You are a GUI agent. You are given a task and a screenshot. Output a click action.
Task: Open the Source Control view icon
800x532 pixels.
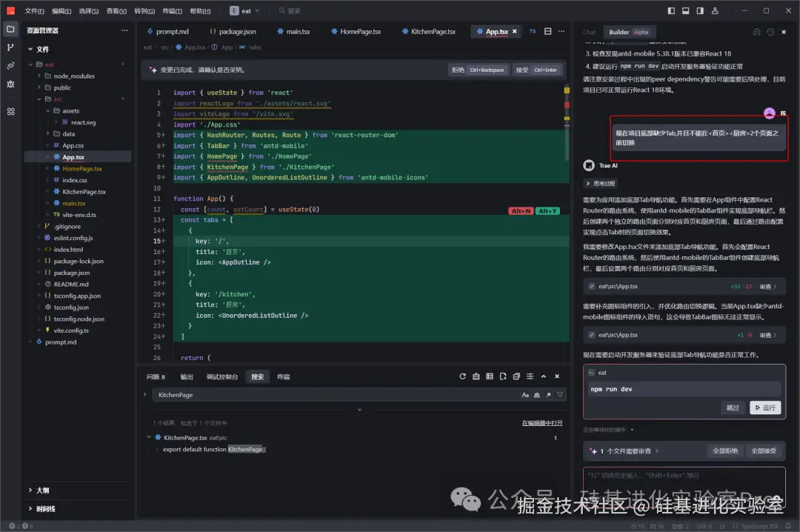(x=10, y=47)
